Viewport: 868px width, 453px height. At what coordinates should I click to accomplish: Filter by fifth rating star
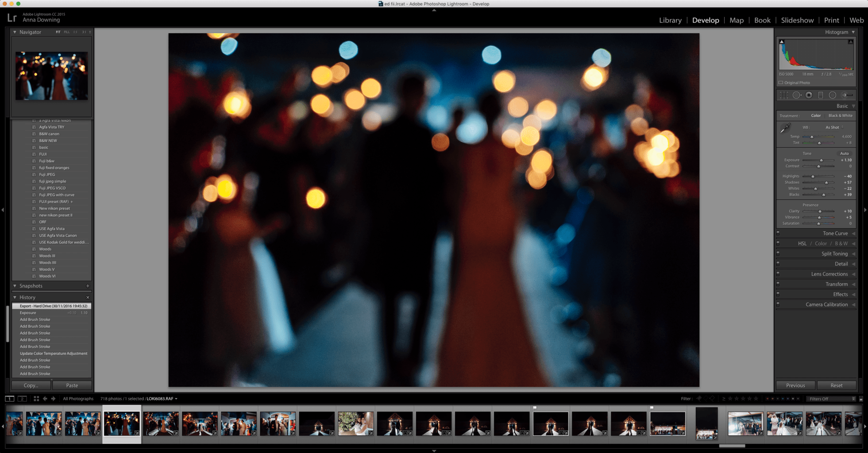pyautogui.click(x=756, y=399)
